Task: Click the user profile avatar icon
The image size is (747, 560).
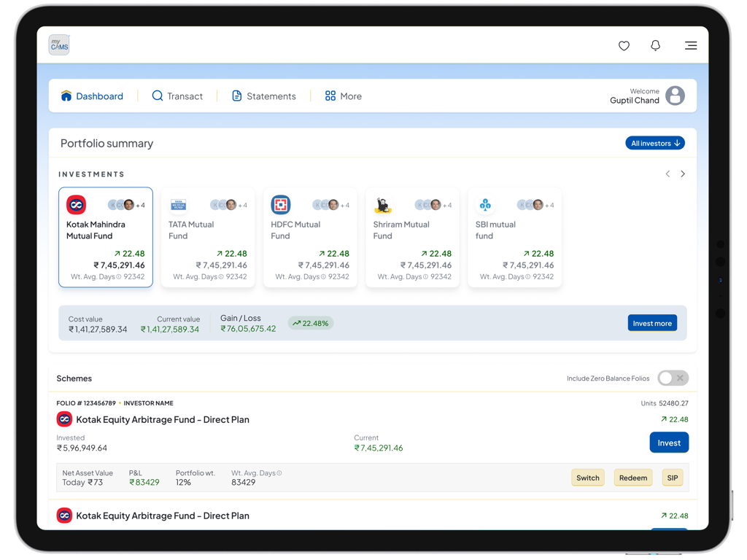Action: click(675, 96)
